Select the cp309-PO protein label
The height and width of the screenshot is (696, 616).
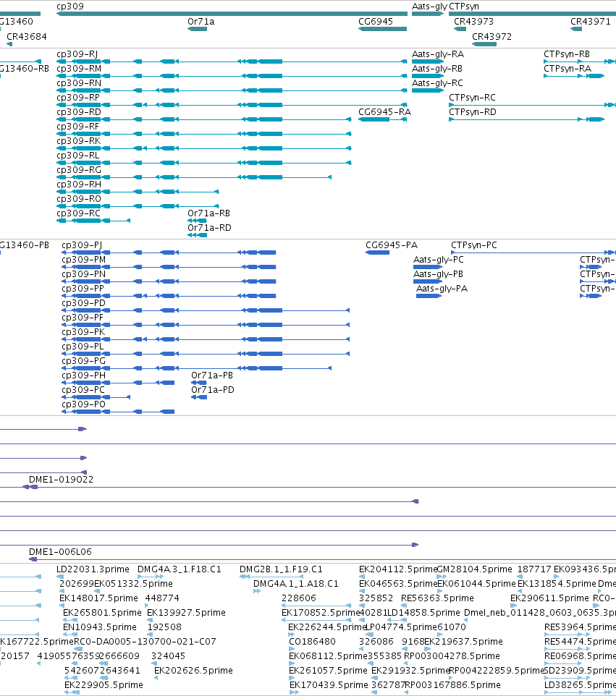[83, 404]
